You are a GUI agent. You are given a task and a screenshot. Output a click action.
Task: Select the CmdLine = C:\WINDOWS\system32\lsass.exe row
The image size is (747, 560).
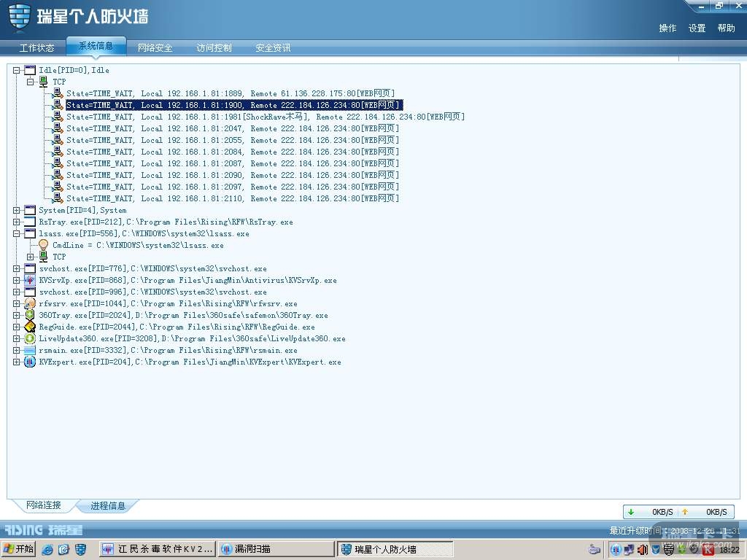[138, 245]
